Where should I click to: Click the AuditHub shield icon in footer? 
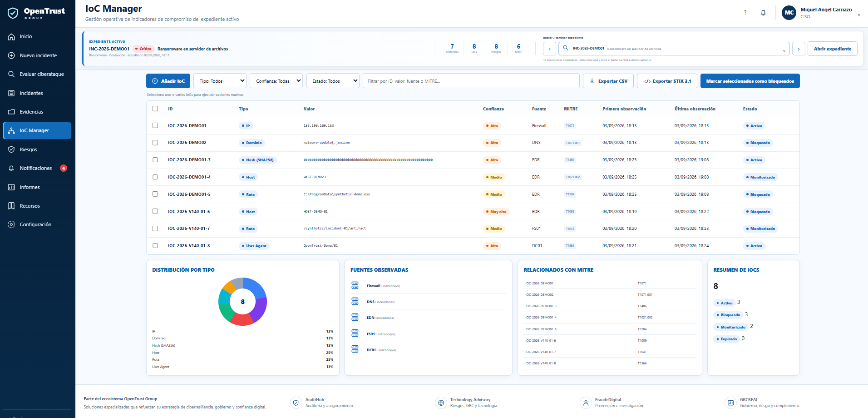point(296,403)
